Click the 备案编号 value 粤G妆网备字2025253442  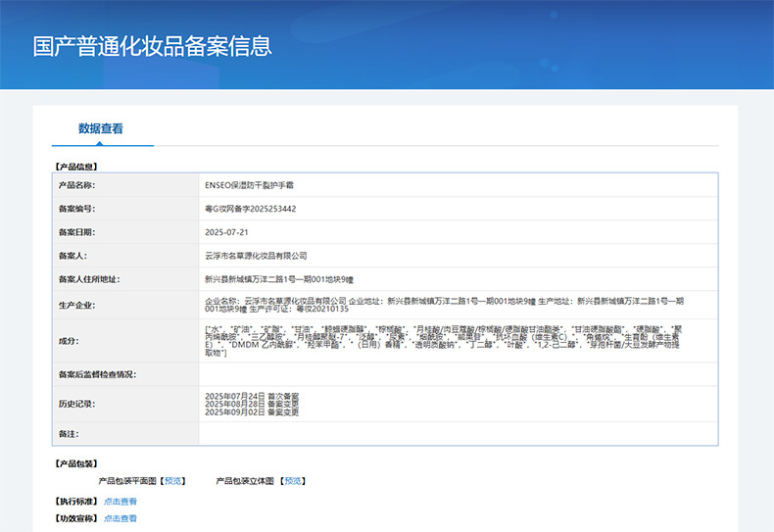250,209
